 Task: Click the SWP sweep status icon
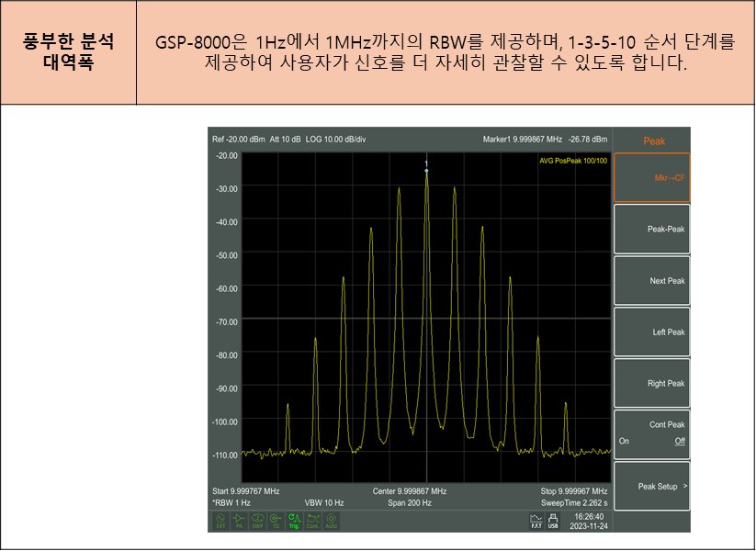(257, 521)
